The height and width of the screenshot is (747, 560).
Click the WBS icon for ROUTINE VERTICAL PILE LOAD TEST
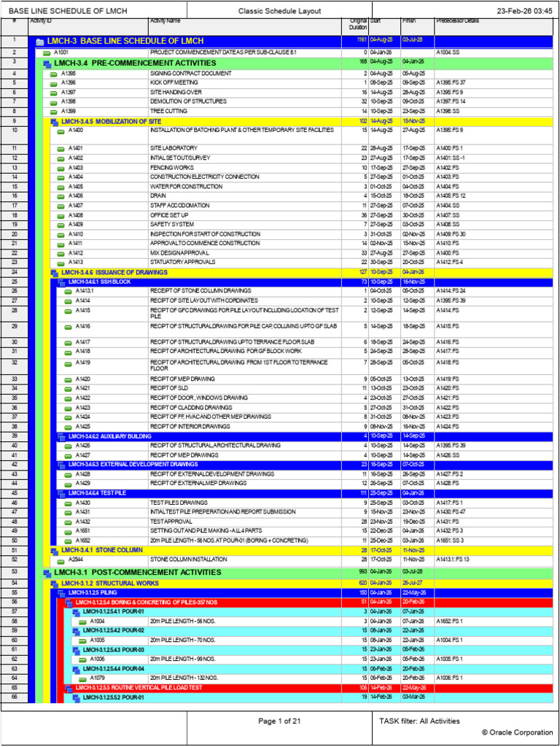69,689
